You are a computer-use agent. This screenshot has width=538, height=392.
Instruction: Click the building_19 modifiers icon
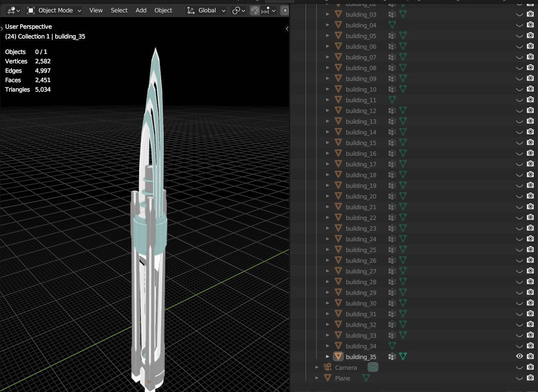[x=392, y=185]
